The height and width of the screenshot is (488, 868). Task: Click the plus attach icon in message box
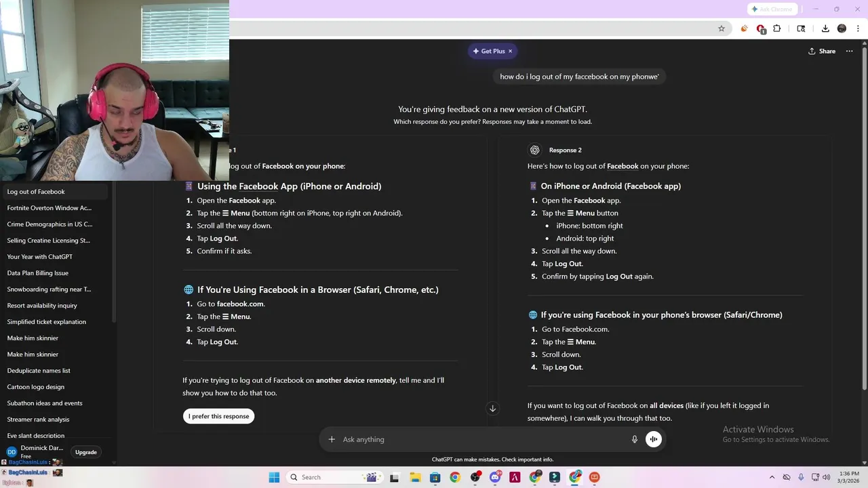332,439
